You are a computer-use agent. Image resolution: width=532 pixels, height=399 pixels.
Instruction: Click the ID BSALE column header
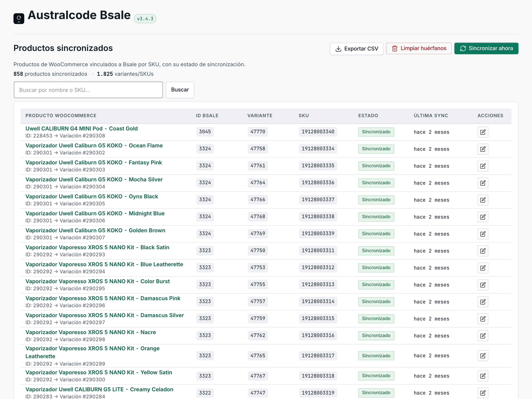point(207,116)
